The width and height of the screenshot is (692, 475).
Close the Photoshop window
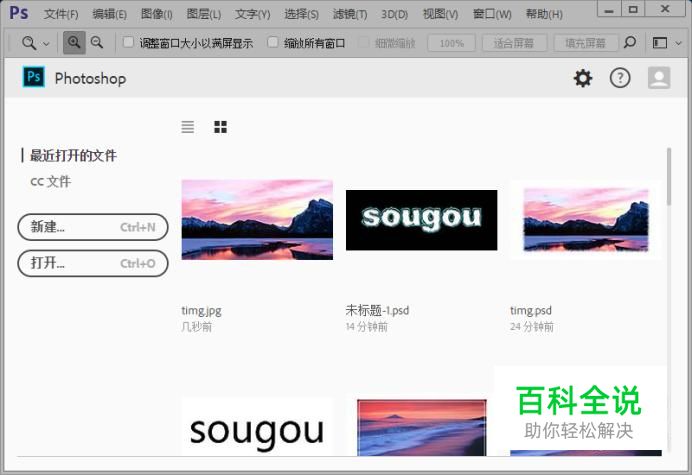tap(665, 9)
